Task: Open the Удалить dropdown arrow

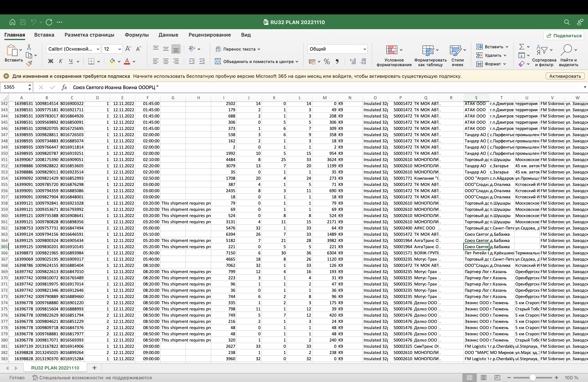Action: pyautogui.click(x=505, y=55)
